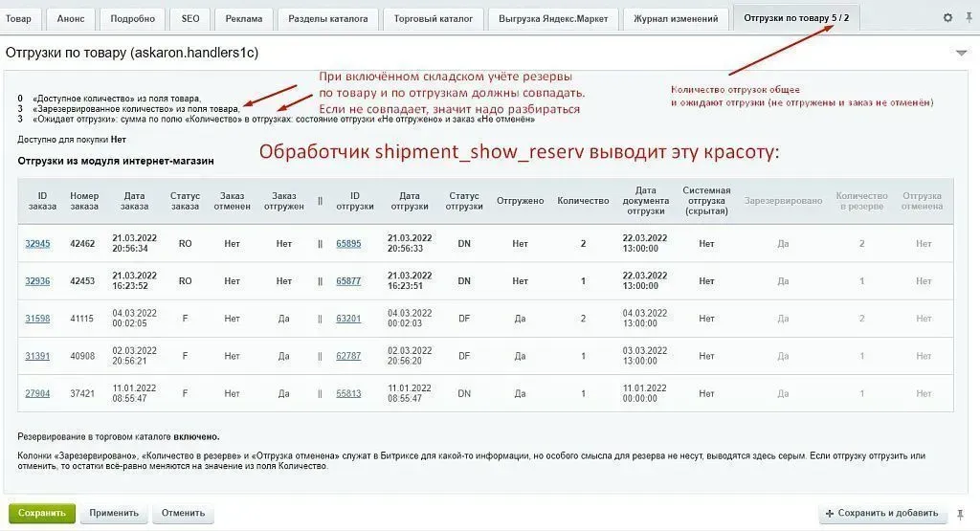Screen dimensions: 980x531
Task: Click order number 40908 cell
Action: point(82,356)
